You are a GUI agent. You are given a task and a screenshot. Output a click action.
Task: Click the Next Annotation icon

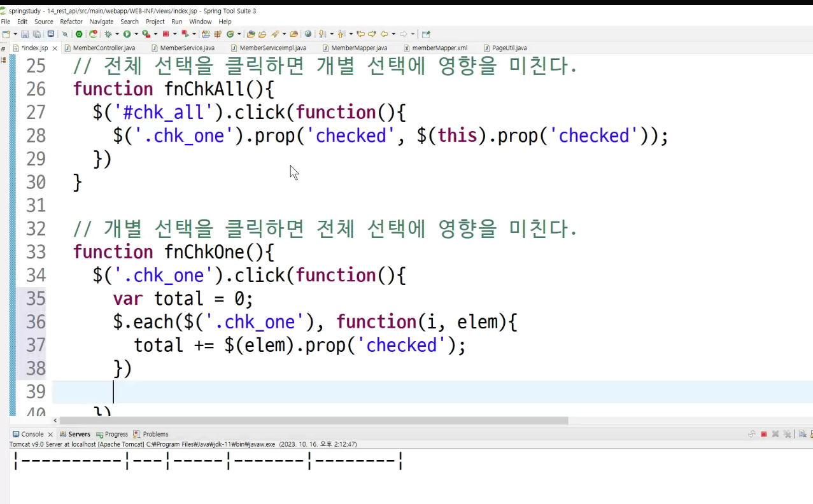(x=322, y=34)
